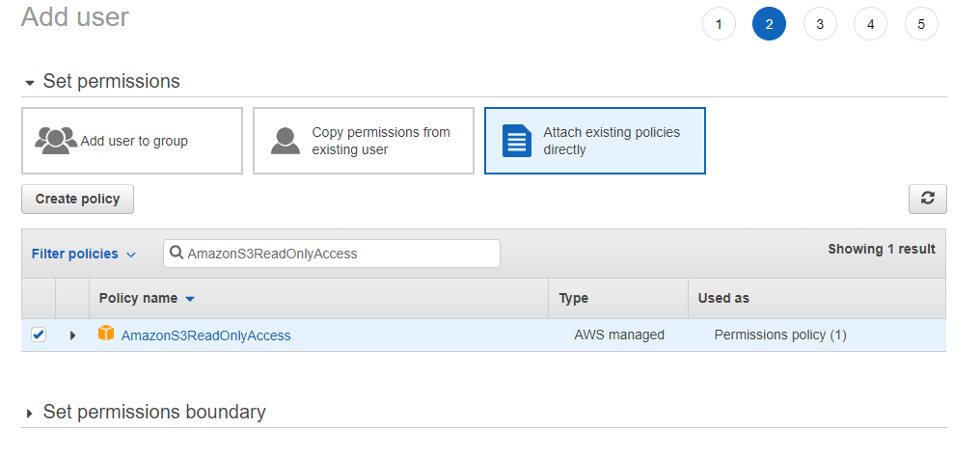Image resolution: width=980 pixels, height=456 pixels.
Task: Click the document icon for Attach existing policies
Action: (517, 141)
